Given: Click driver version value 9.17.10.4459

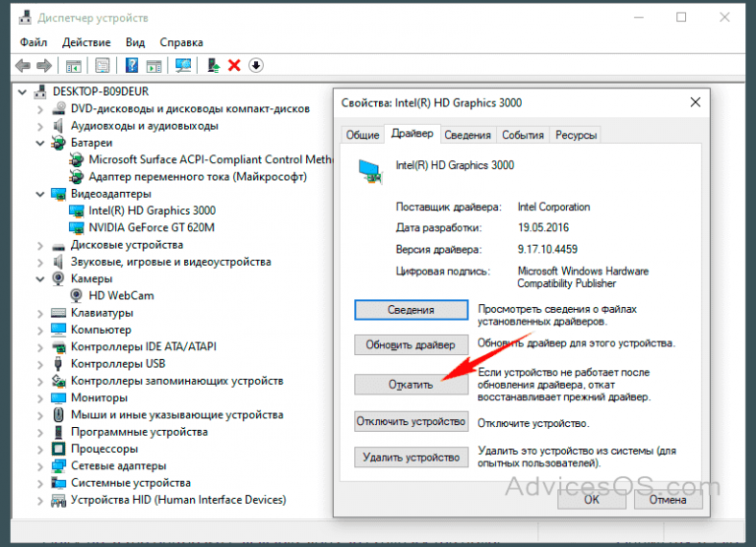Looking at the screenshot, I should point(547,249).
